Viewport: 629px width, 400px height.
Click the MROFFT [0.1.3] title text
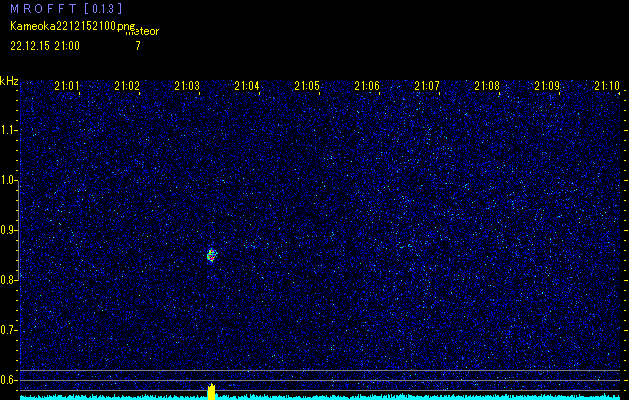66,8
